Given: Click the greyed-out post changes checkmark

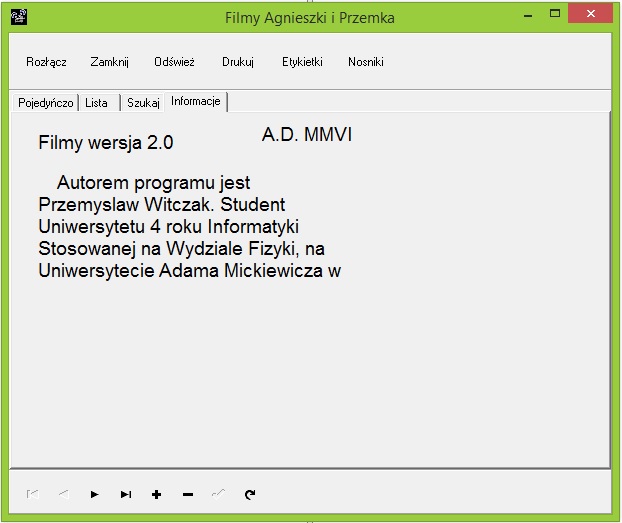Looking at the screenshot, I should pos(218,494).
